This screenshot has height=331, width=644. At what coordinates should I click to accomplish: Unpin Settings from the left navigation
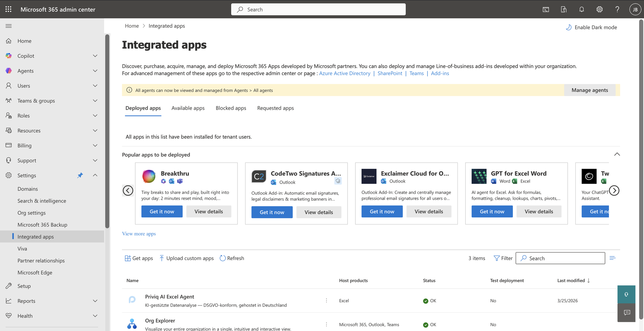tap(80, 175)
